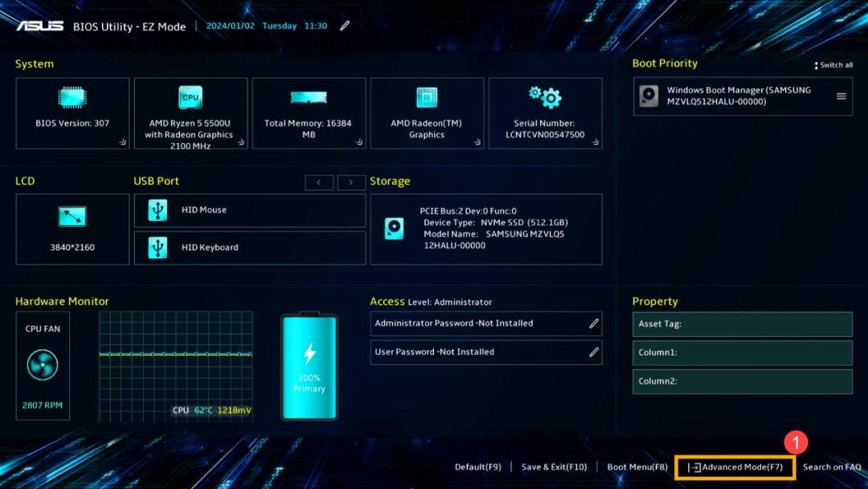Edit the Administrator Password pencil icon
This screenshot has width=868, height=489.
(594, 323)
